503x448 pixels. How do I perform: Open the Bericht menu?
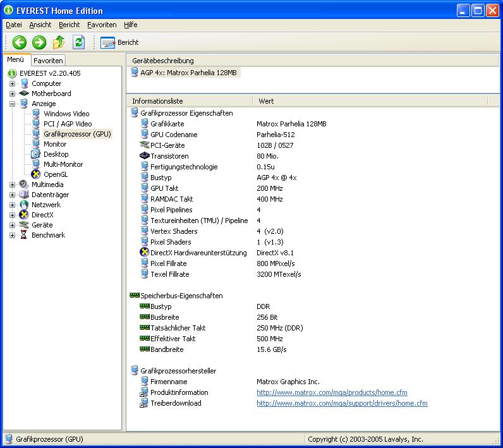point(70,25)
